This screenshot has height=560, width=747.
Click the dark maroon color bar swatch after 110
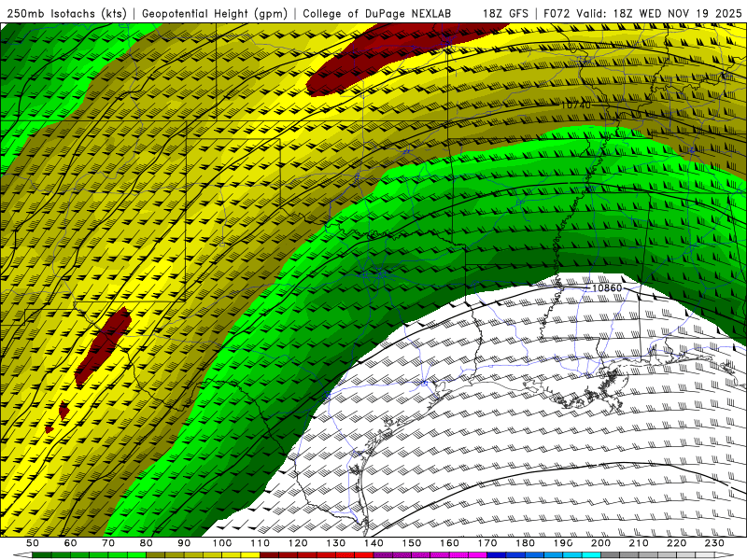pos(269,555)
